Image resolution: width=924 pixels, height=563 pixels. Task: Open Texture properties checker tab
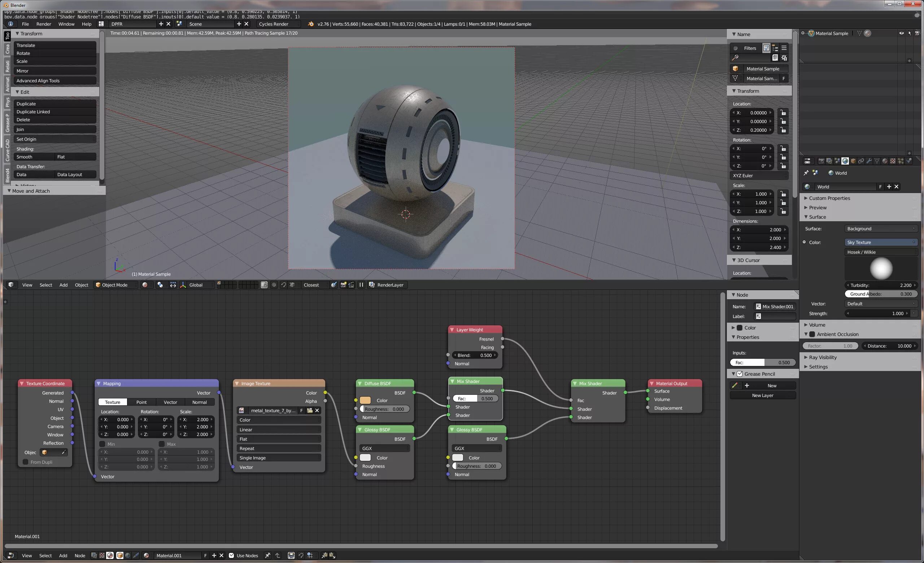(893, 161)
